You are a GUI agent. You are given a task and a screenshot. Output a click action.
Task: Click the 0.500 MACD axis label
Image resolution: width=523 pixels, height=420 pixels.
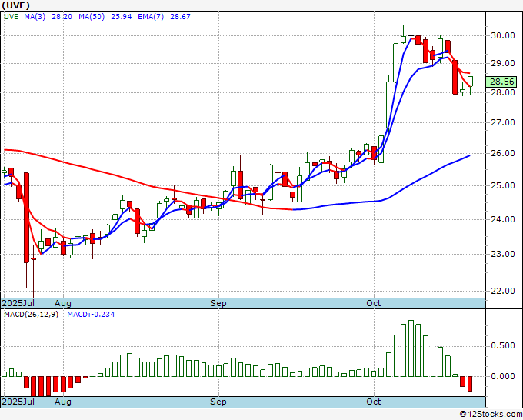[x=503, y=346]
